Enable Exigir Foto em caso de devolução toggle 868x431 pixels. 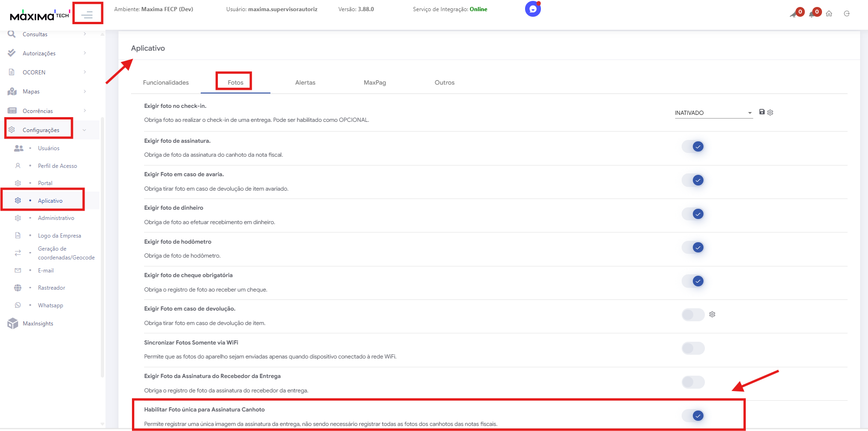click(x=693, y=315)
